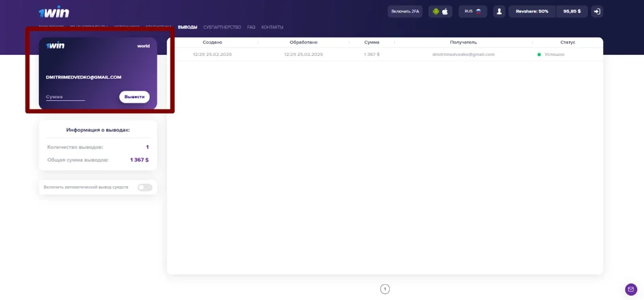
Task: Click the 1win logo on the card
Action: point(55,46)
